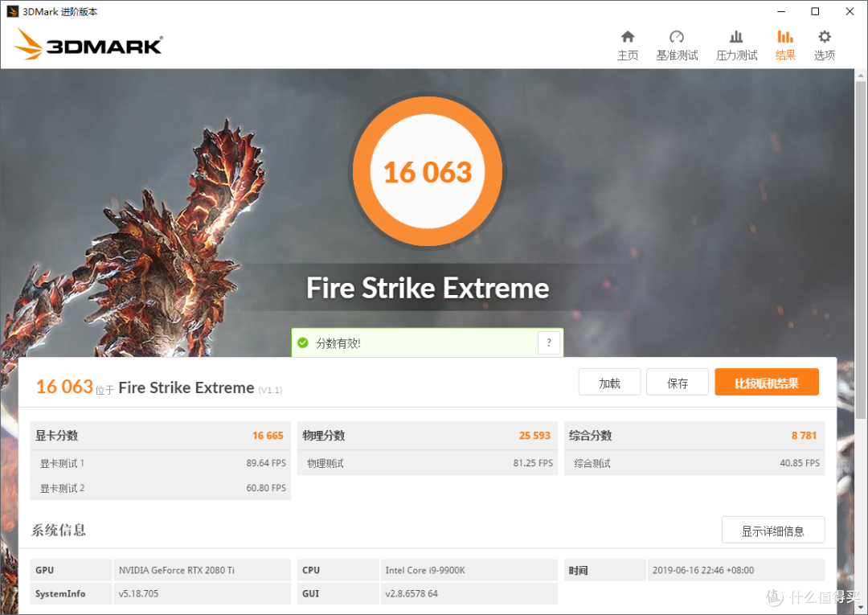Click the 显卡分数 16 665 header
Screen dimensions: 868x615
161,436
